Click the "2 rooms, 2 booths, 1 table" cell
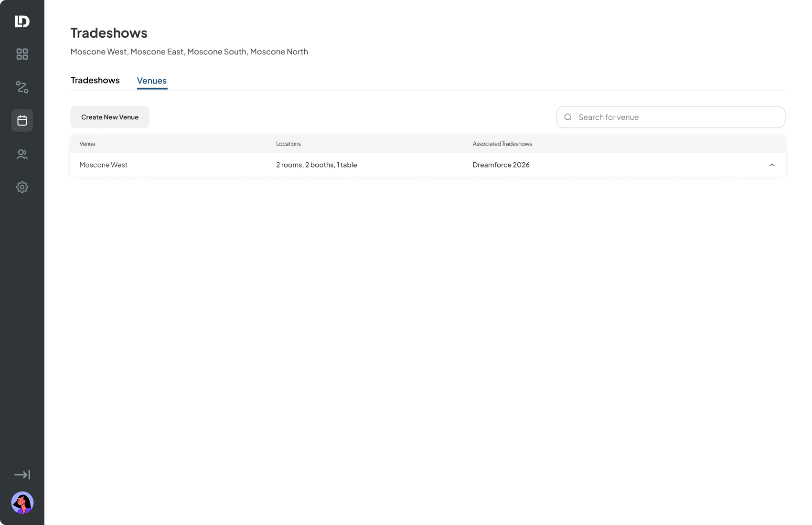Screen dimensions: 812x525 (316, 165)
